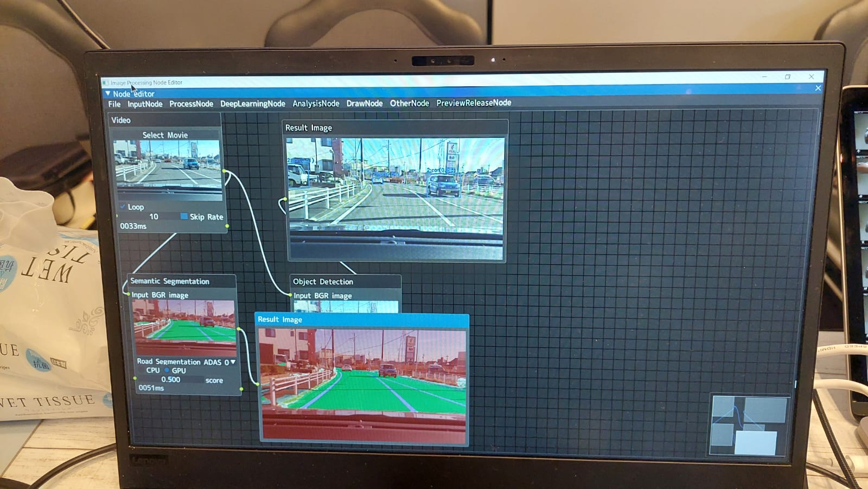Click the Semantic Segmentation image output pin
The width and height of the screenshot is (868, 489).
(x=239, y=329)
